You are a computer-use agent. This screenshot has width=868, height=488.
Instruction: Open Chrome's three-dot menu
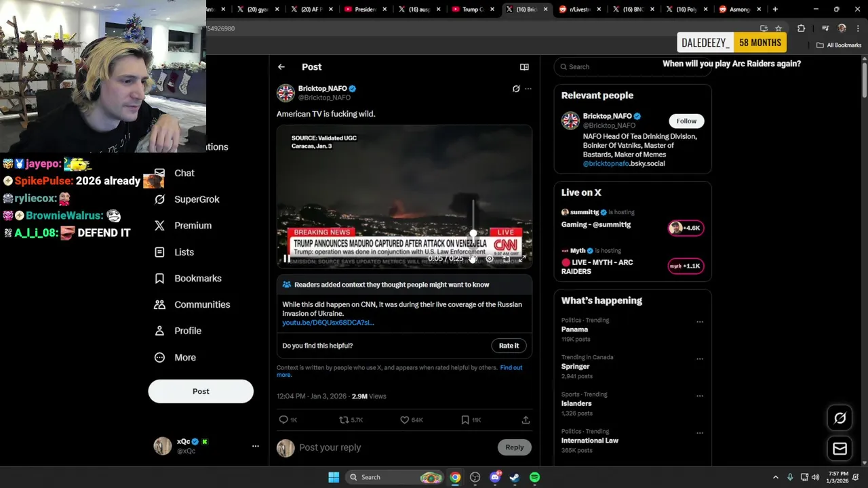(857, 28)
